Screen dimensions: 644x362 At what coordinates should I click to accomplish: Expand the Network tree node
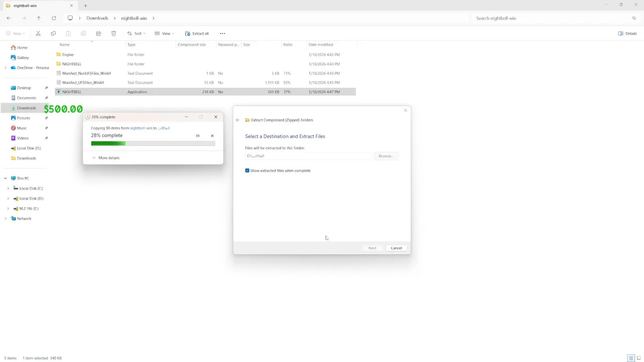[x=6, y=219]
